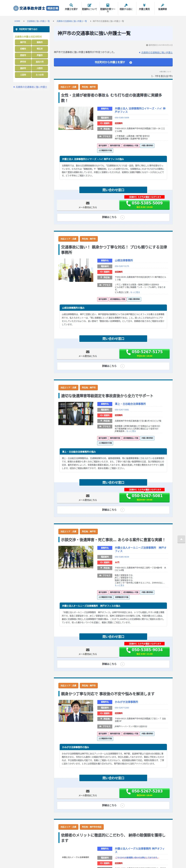Open 交通事故に強い弁護士一覧 breadcrumb
The width and height of the screenshot is (186, 868).
pos(38,21)
